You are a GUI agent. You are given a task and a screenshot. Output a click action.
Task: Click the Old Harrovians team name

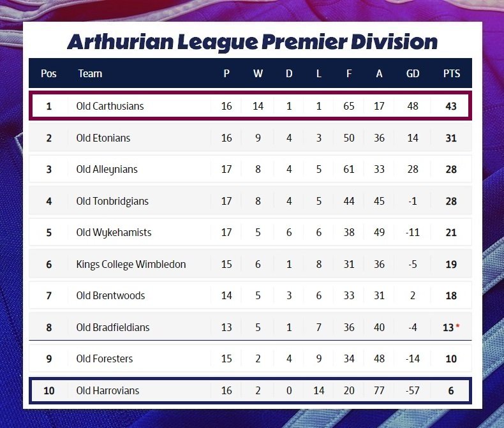(108, 390)
